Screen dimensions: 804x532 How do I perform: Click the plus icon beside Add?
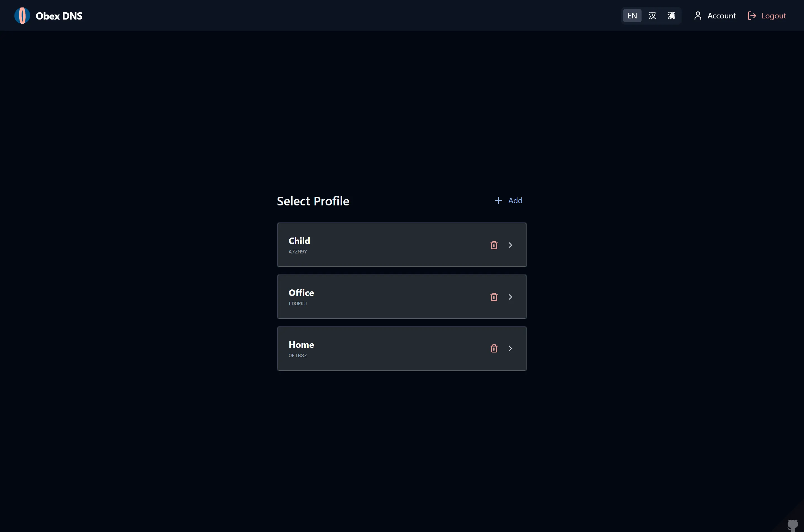[x=498, y=200]
